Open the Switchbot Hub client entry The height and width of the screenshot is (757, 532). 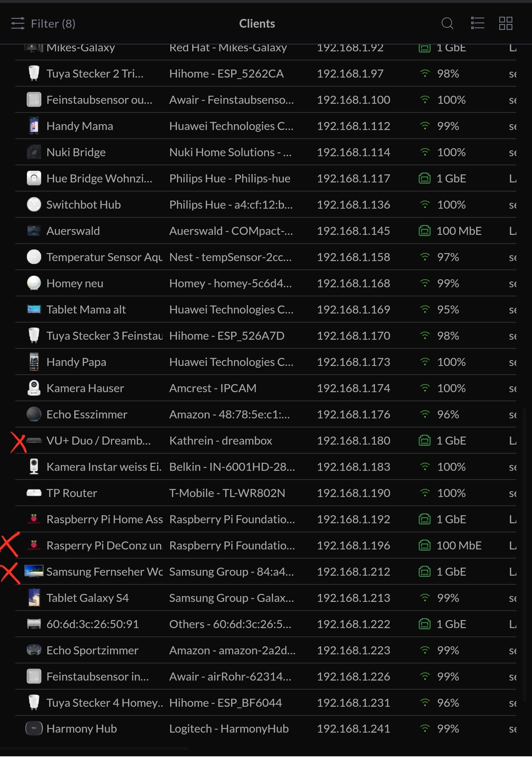(84, 205)
